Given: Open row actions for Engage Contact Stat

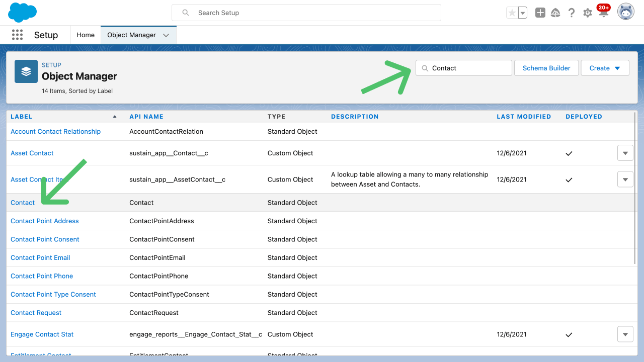Looking at the screenshot, I should pos(625,334).
